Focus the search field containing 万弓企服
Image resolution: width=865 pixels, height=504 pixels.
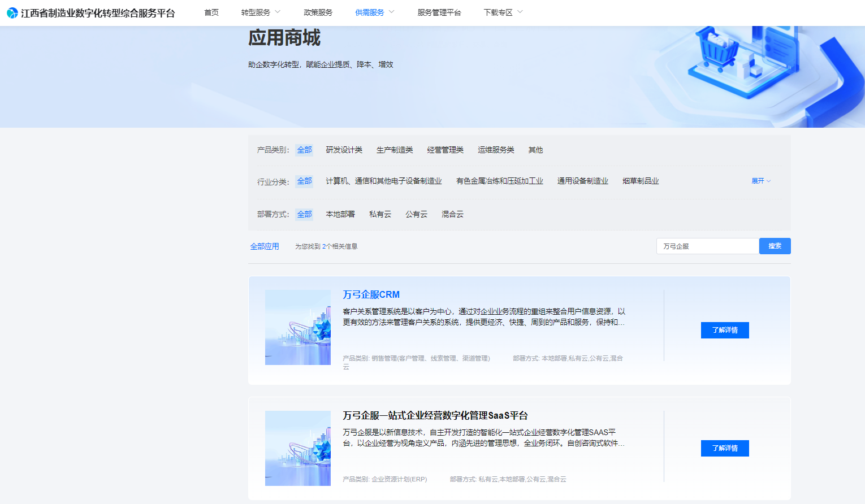coord(707,246)
